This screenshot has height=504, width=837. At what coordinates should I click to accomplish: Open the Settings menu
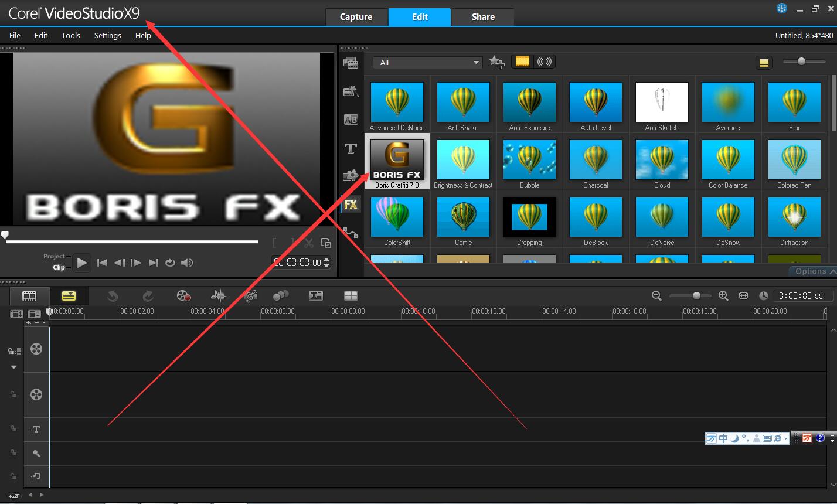point(108,35)
